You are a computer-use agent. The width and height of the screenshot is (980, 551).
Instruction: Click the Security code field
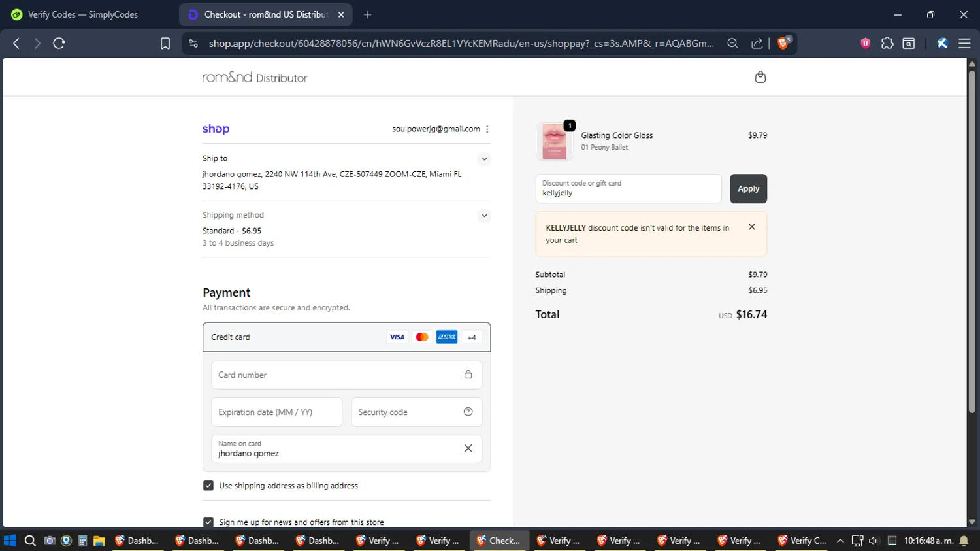tap(416, 412)
